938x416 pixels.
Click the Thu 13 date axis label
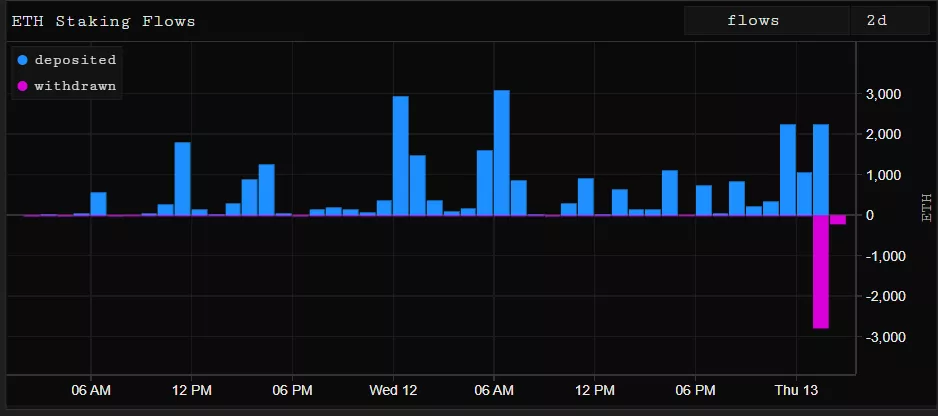798,390
